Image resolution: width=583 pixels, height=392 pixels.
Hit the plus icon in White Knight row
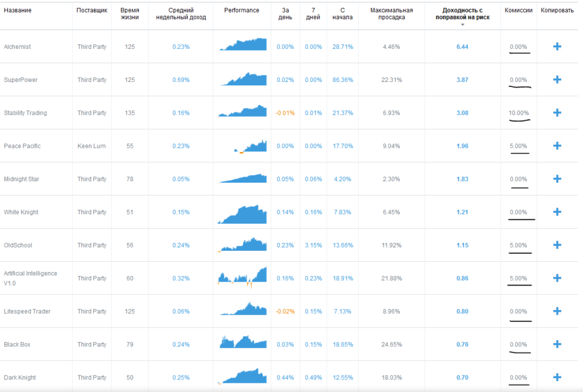point(557,212)
